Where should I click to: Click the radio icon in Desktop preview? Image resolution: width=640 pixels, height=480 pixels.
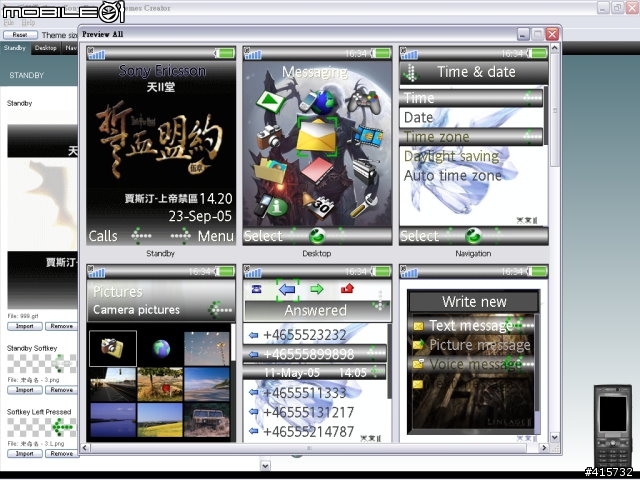(364, 171)
